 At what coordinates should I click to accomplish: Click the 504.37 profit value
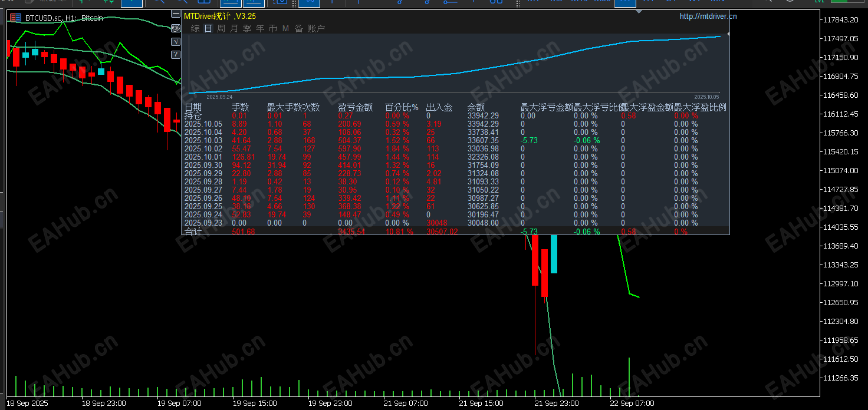click(x=349, y=140)
